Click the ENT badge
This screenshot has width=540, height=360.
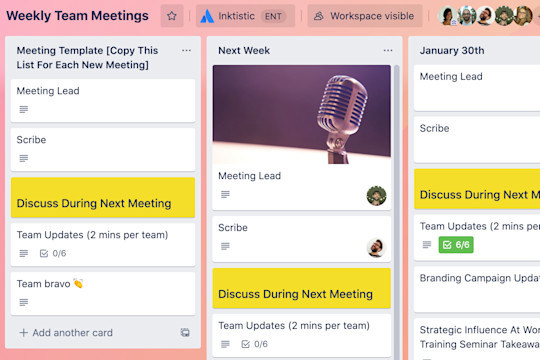click(x=273, y=16)
